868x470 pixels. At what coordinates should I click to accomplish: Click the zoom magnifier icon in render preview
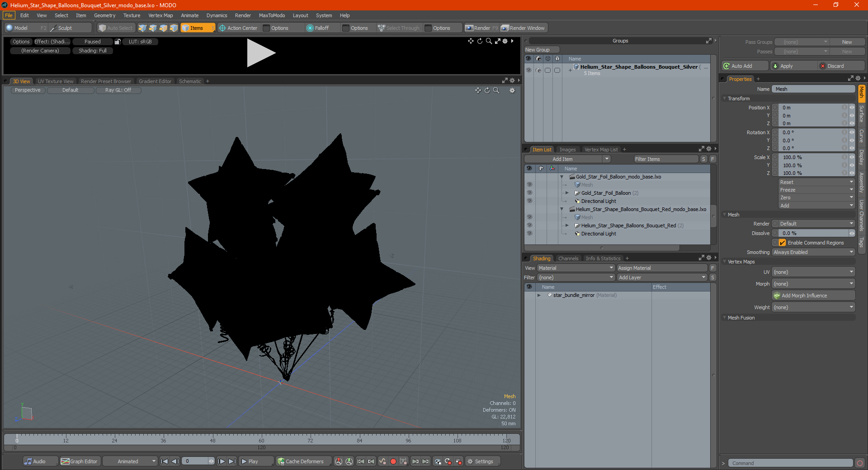click(489, 41)
